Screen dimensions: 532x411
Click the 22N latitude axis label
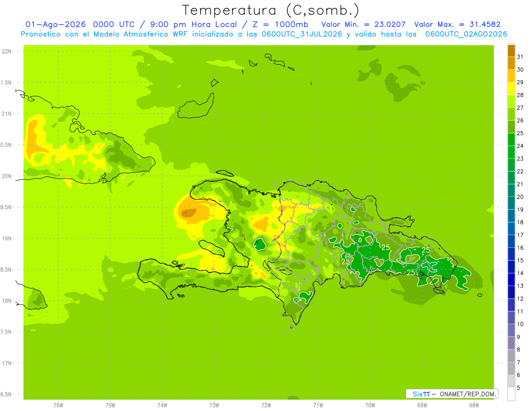pyautogui.click(x=7, y=51)
